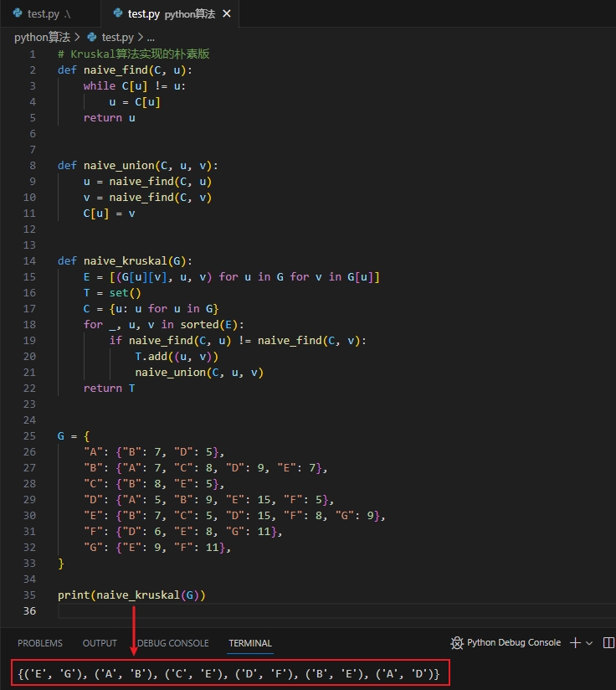This screenshot has width=616, height=690.
Task: Switch to the first test.py tab
Action: (x=49, y=13)
